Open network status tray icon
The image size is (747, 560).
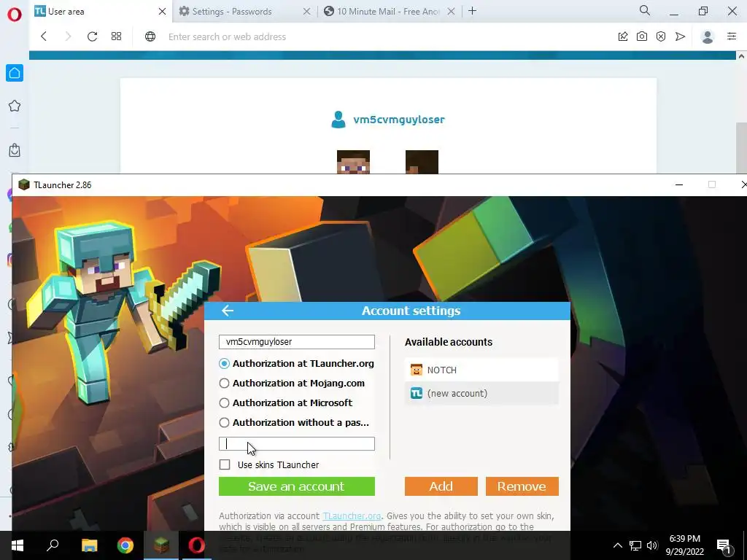tap(635, 545)
